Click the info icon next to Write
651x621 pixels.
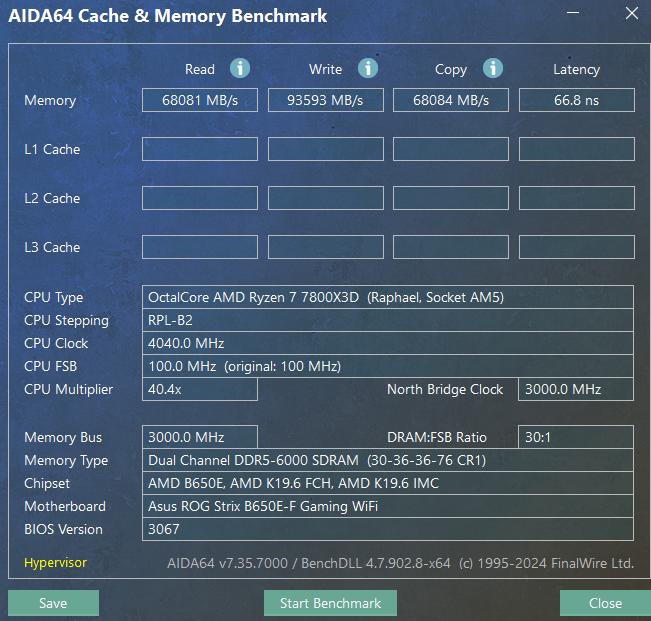coord(368,68)
